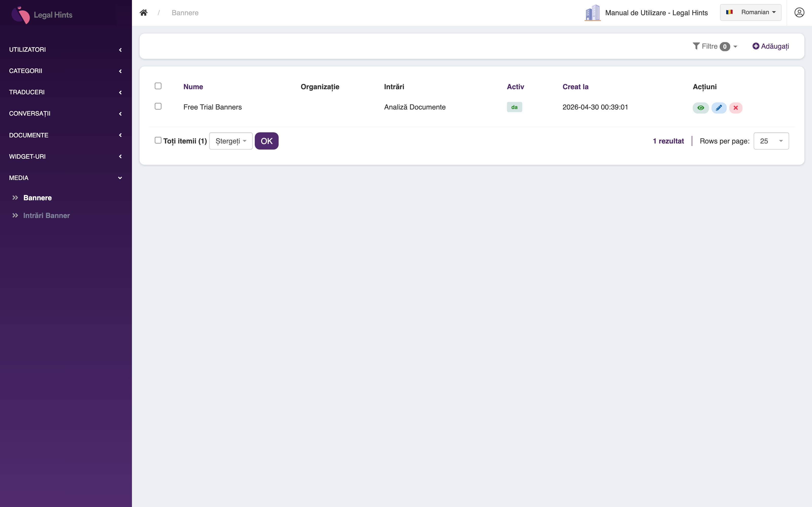Collapse the MEDIA sidebar section

[x=66, y=178]
